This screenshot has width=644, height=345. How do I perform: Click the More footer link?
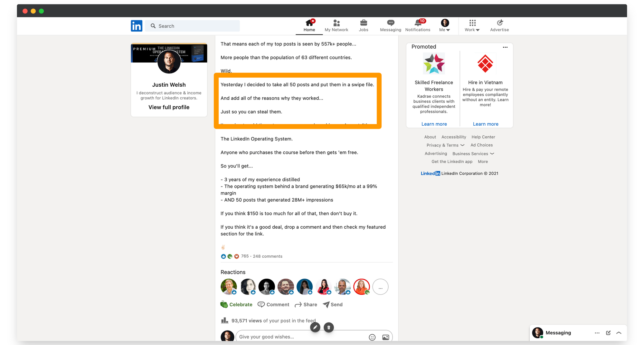tap(483, 162)
